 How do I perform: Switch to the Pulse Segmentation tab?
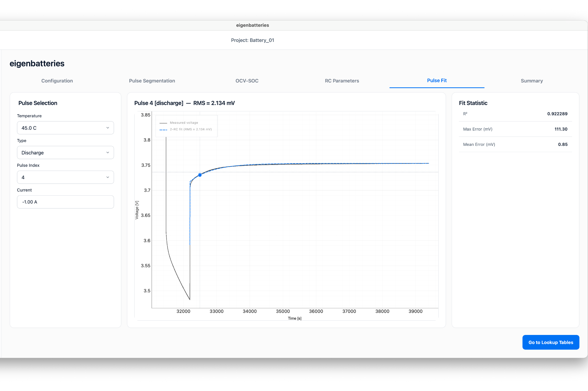152,81
